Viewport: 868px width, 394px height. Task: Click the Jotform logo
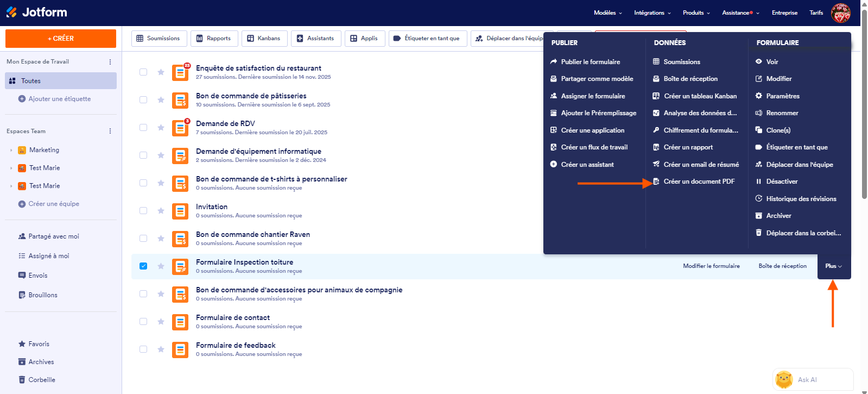[x=36, y=12]
